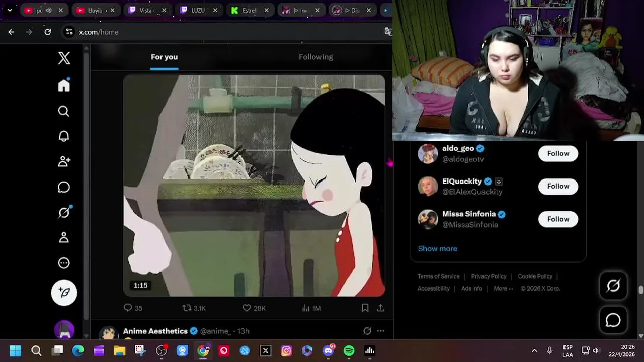The height and width of the screenshot is (362, 644).
Task: Open Spotify from the taskbar
Action: 349,351
